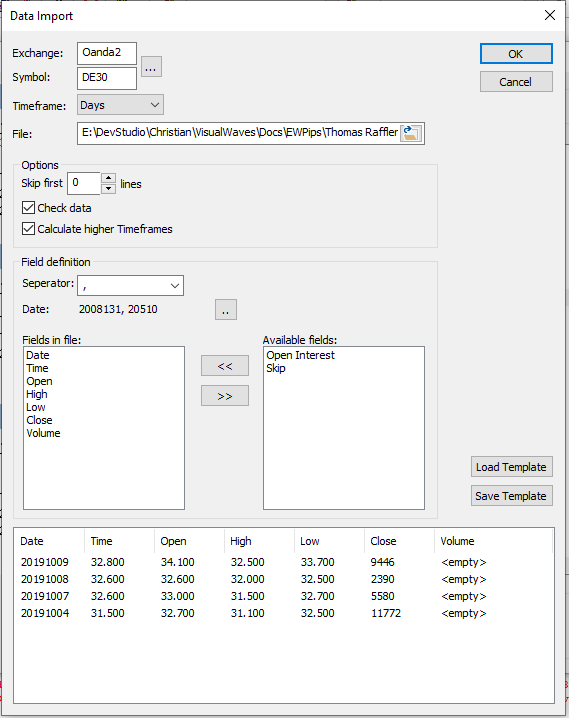Viewport: 569px width, 718px height.
Task: Select Open Interest in Available fields
Action: click(x=300, y=355)
